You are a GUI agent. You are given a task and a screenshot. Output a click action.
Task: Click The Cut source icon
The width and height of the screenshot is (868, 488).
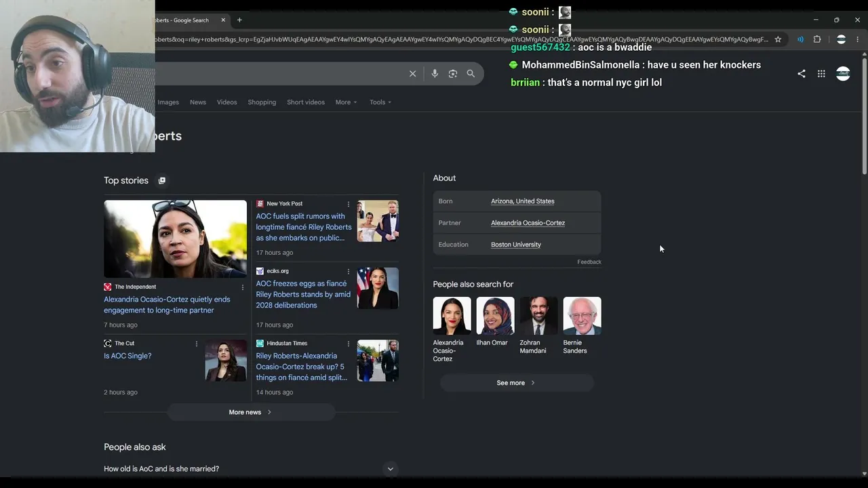point(107,343)
